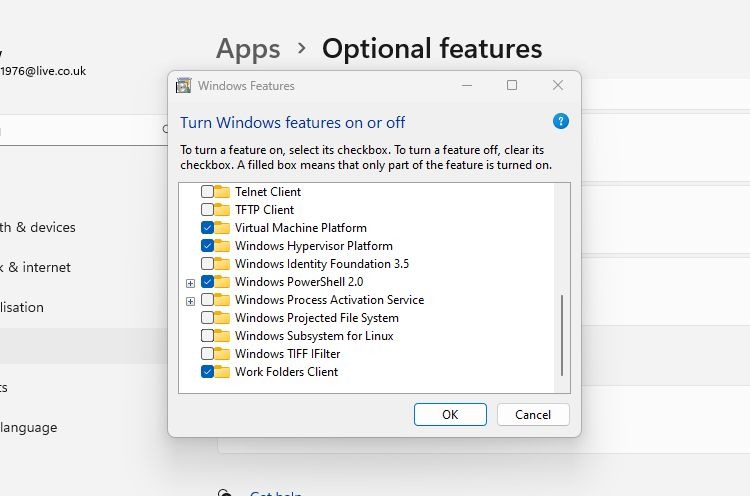The height and width of the screenshot is (496, 750).
Task: Click the Windows TIFF IFilter folder icon
Action: click(222, 354)
